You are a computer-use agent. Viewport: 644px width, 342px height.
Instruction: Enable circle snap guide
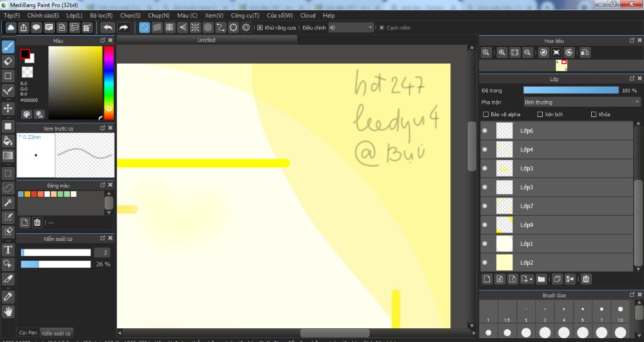pyautogui.click(x=208, y=28)
